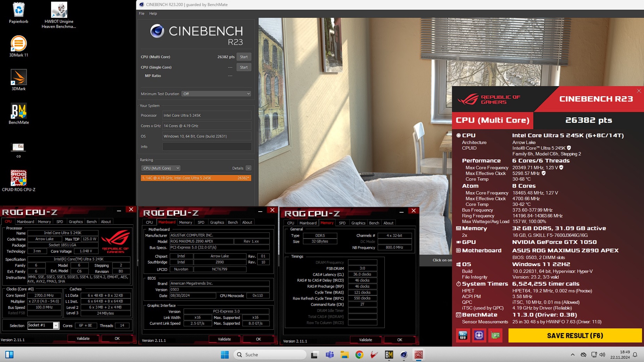Click Validate in the CPU-Z Processor window

point(83,338)
